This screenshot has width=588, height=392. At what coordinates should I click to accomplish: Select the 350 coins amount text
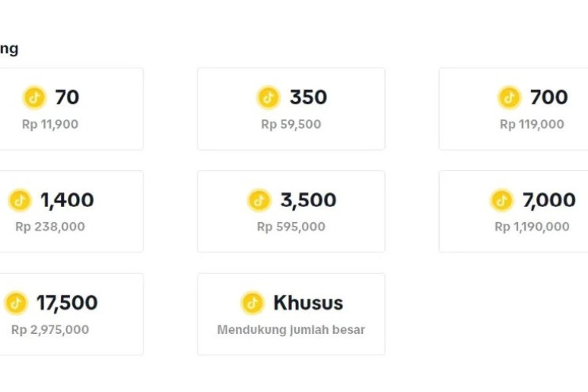308,97
